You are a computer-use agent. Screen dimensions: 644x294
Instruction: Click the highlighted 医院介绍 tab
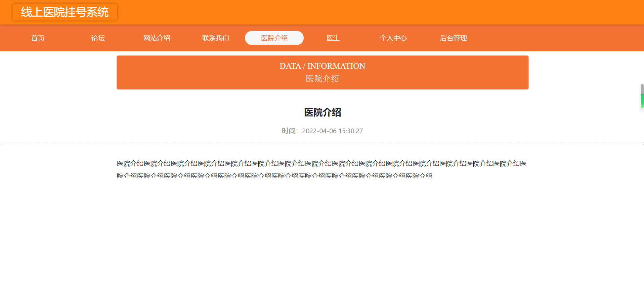274,38
